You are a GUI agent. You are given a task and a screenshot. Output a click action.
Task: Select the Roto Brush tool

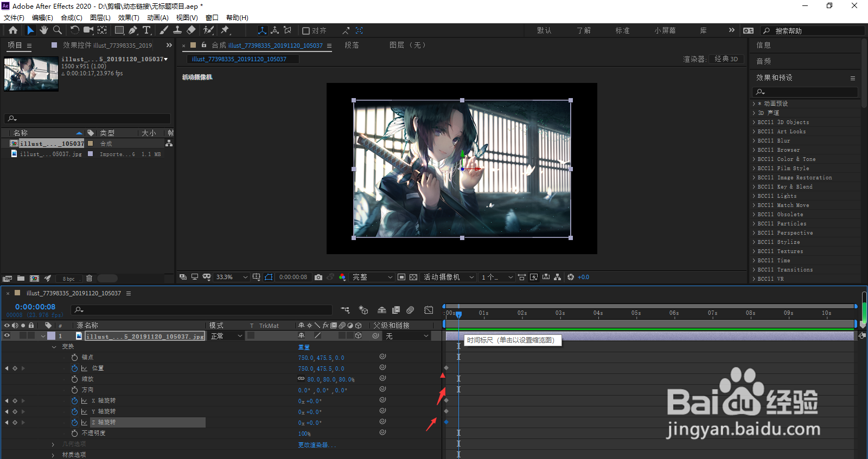pyautogui.click(x=208, y=30)
